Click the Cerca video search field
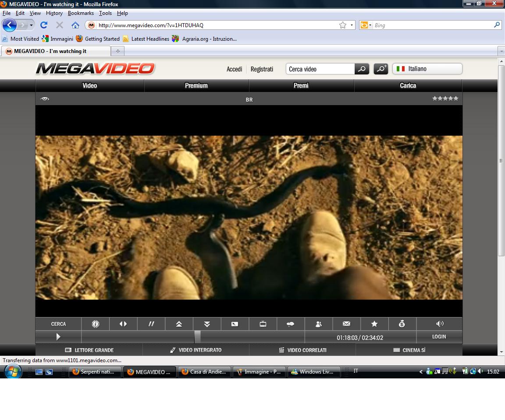Screen dimensions: 505x420 pyautogui.click(x=320, y=69)
